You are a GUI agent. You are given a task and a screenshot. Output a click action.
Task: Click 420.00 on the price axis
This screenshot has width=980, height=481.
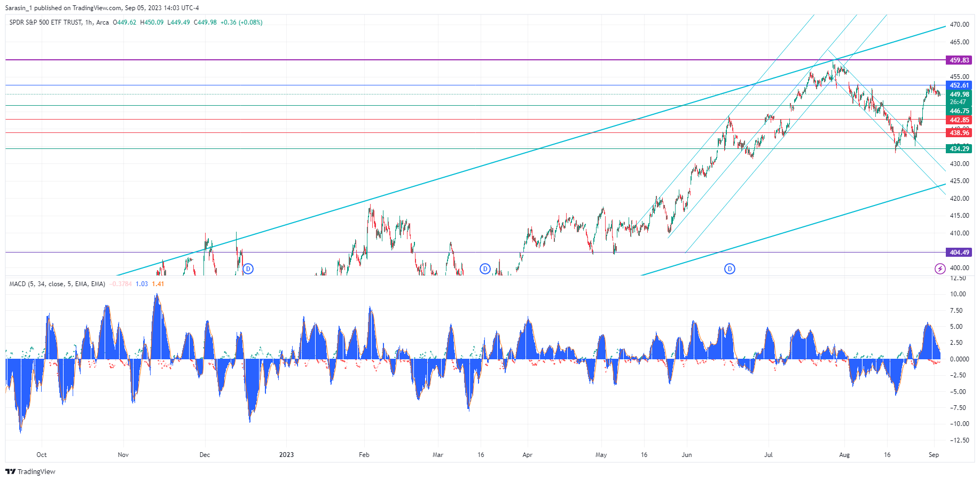click(x=959, y=199)
